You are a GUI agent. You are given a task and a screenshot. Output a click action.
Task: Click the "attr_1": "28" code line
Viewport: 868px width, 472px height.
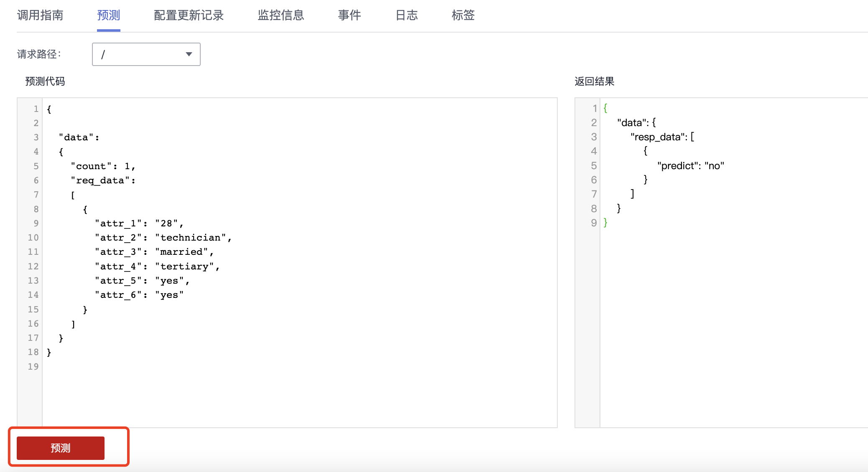[x=139, y=223]
